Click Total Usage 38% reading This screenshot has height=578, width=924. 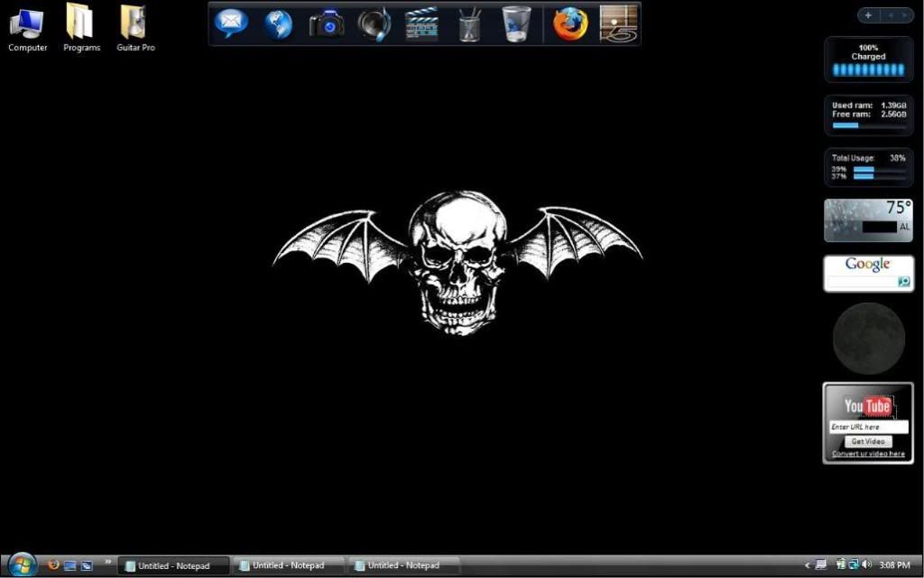pos(869,158)
